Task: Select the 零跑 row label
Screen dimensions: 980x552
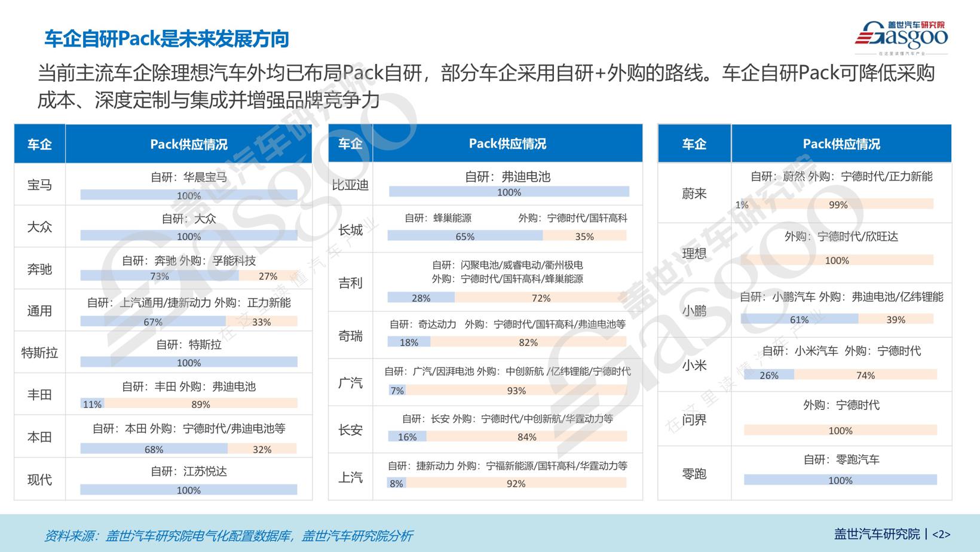Action: click(694, 474)
